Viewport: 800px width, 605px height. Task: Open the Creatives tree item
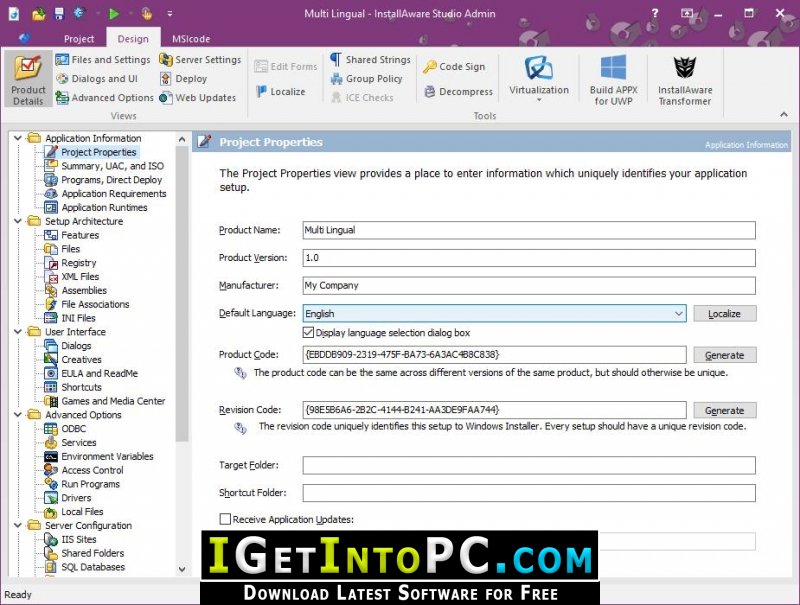(73, 359)
